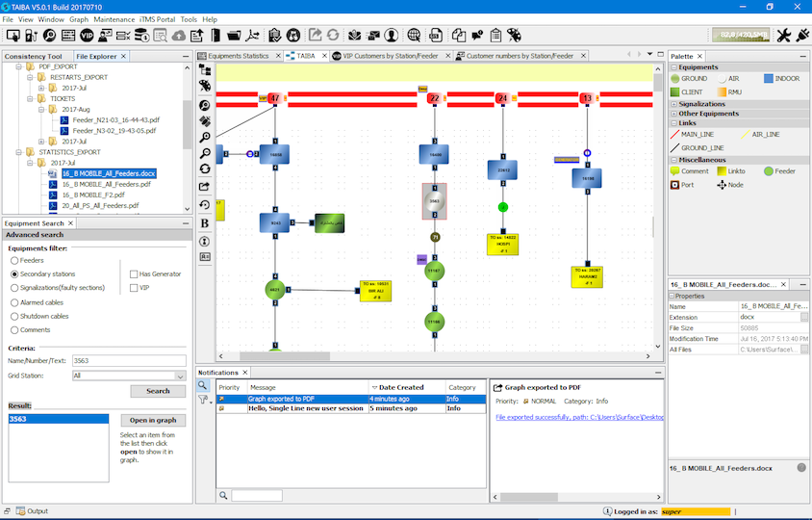Click the bold B icon in graph toolbar
The image size is (812, 520).
point(205,222)
